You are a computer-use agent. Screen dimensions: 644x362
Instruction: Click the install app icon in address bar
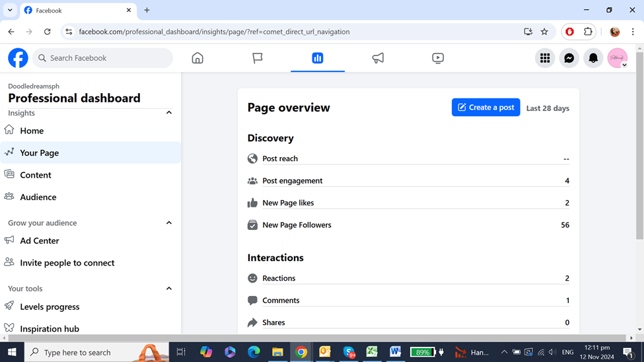[528, 32]
